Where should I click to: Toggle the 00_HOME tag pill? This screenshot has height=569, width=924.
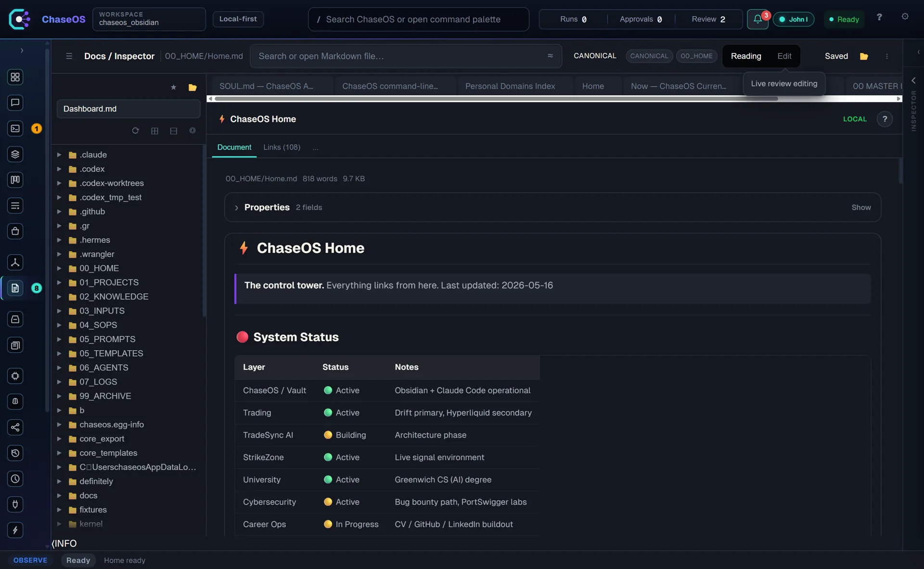696,56
